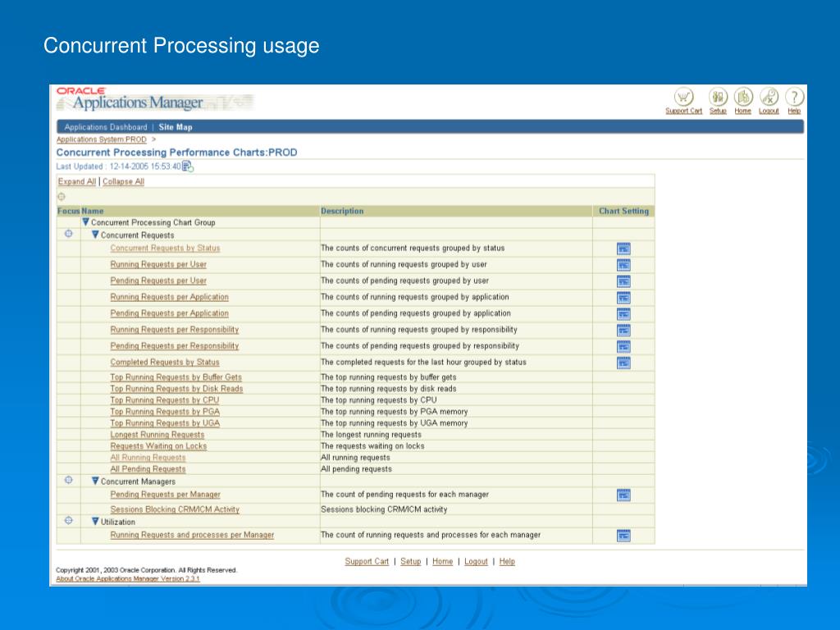
Task: Focus on the Concurrent Requests group
Action: 69,234
